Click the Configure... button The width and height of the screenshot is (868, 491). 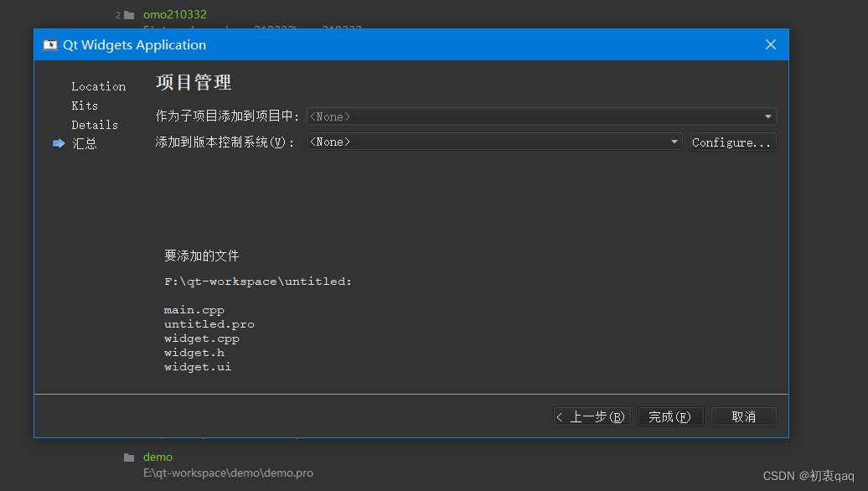click(x=732, y=141)
